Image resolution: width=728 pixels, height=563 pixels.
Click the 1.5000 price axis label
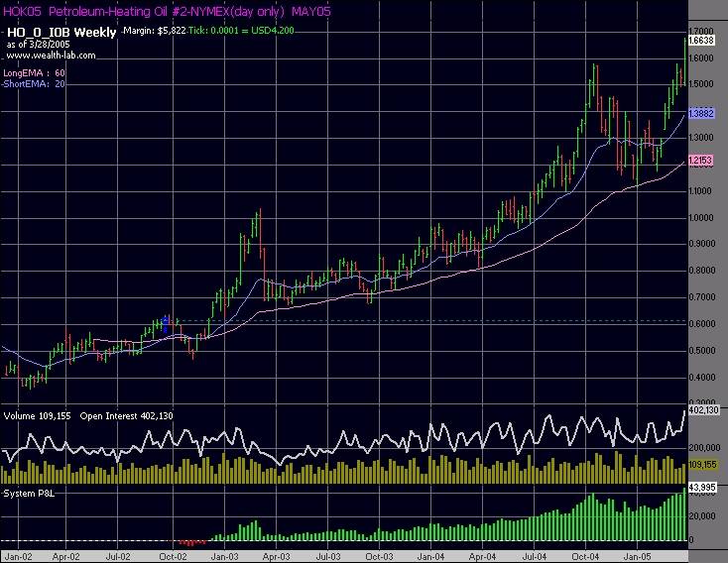tap(701, 84)
